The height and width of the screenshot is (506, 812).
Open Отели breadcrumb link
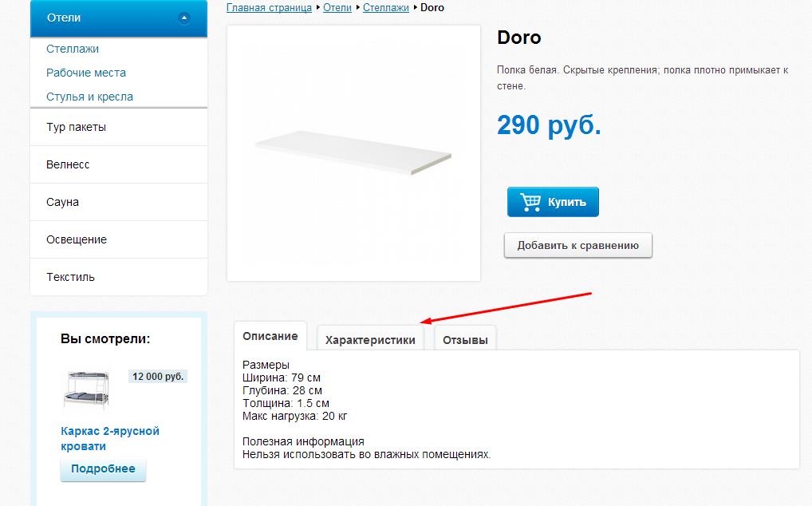pos(337,8)
